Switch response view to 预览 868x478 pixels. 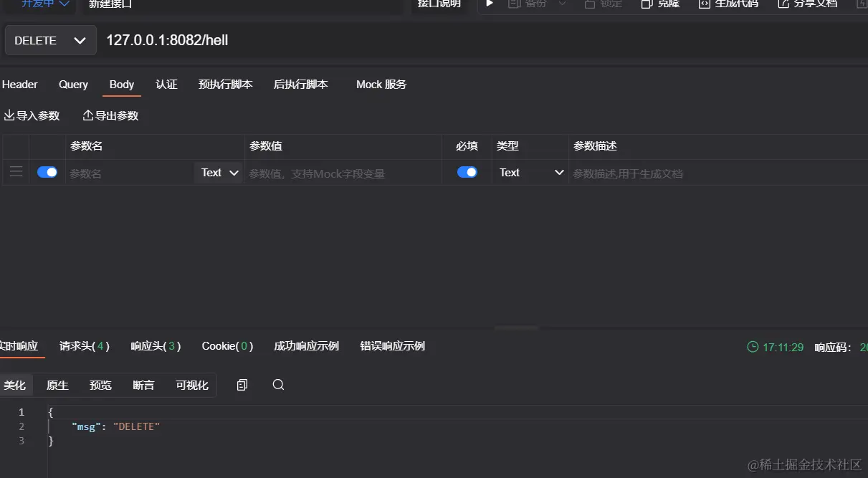pyautogui.click(x=100, y=386)
